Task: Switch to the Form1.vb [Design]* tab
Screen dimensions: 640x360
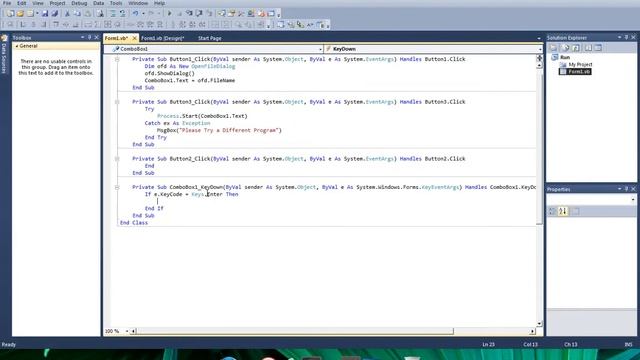Action: tap(162, 38)
